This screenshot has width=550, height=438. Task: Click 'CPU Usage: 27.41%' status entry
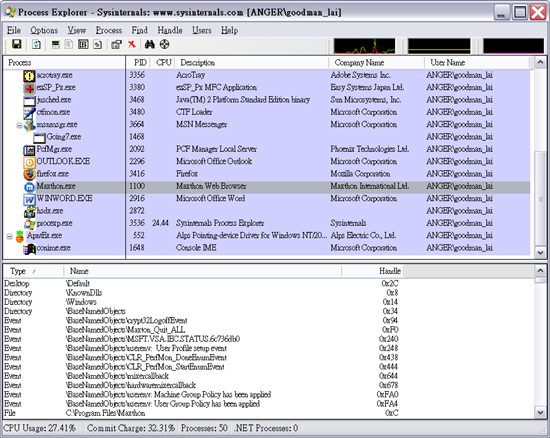point(39,428)
